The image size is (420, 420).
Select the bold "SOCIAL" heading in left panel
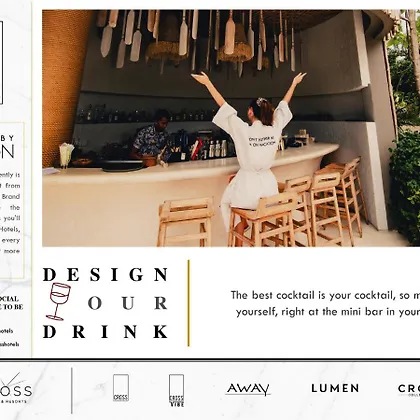(9, 299)
